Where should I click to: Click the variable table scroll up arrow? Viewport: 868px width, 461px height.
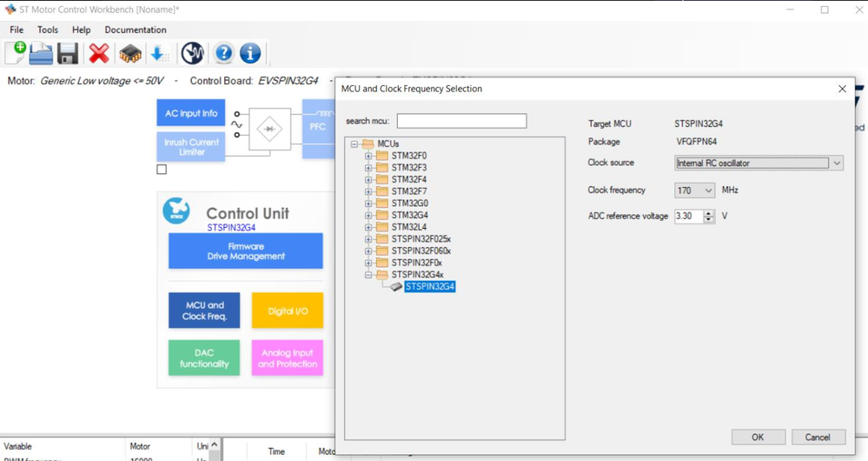[x=215, y=445]
